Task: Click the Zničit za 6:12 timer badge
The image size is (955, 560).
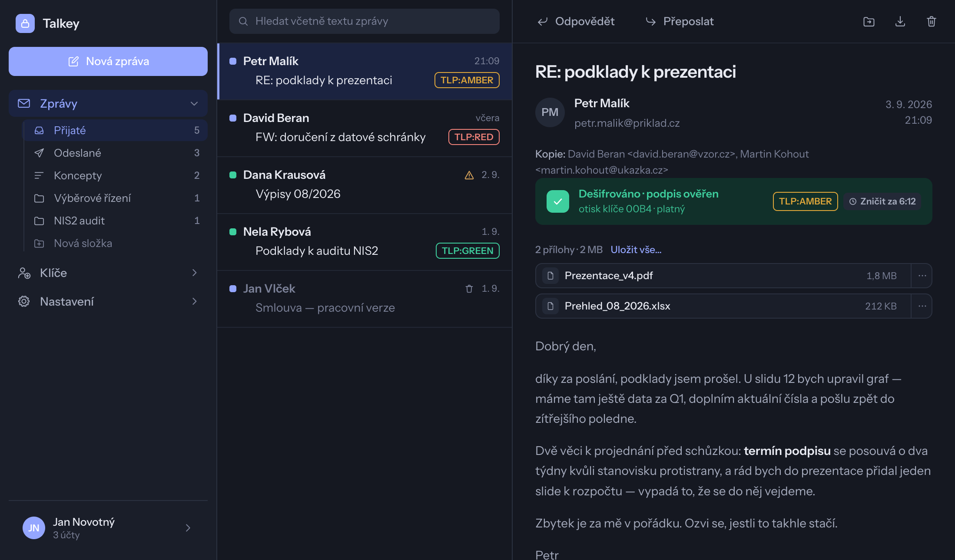Action: (x=882, y=201)
